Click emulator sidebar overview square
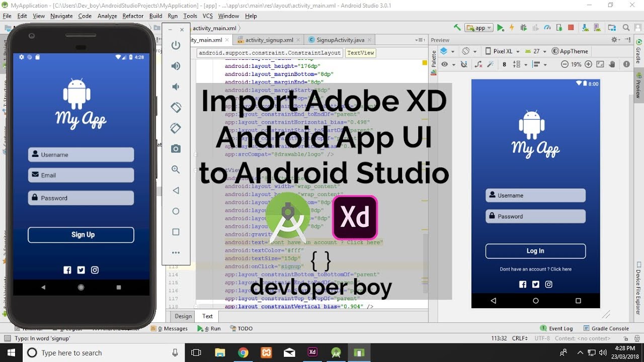Image resolution: width=644 pixels, height=362 pixels. [176, 232]
